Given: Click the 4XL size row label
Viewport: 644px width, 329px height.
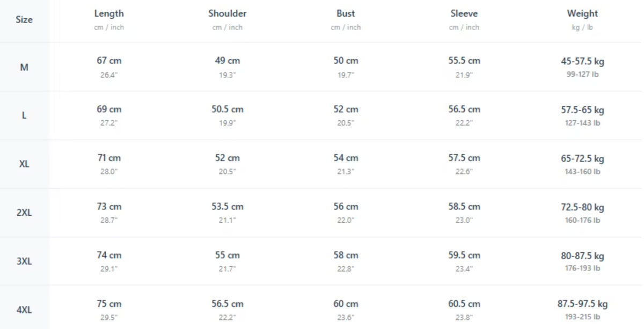Looking at the screenshot, I should 24,310.
